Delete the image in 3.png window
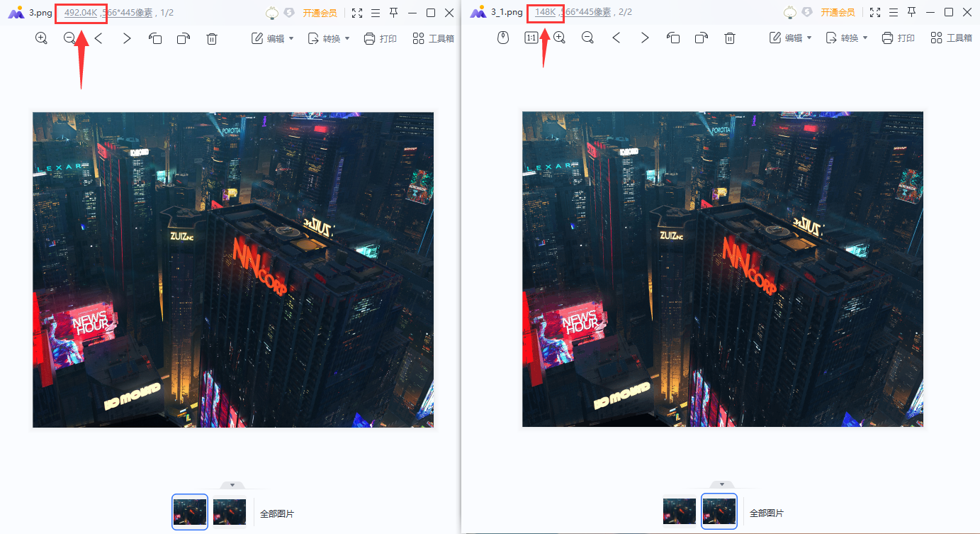The height and width of the screenshot is (534, 980). (211, 38)
